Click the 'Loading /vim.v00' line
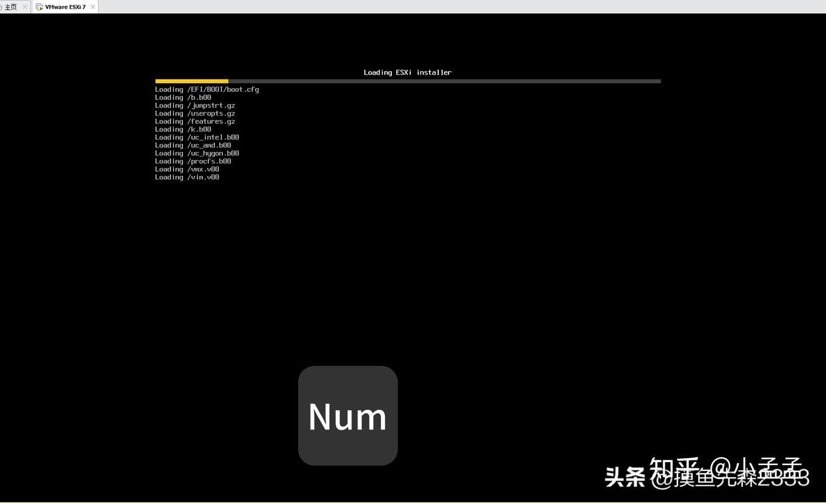Image resolution: width=826 pixels, height=504 pixels. (x=187, y=178)
